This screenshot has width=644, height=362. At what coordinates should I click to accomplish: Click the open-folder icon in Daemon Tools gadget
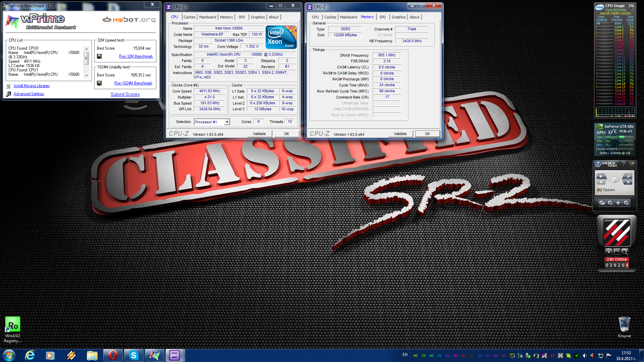pyautogui.click(x=602, y=203)
